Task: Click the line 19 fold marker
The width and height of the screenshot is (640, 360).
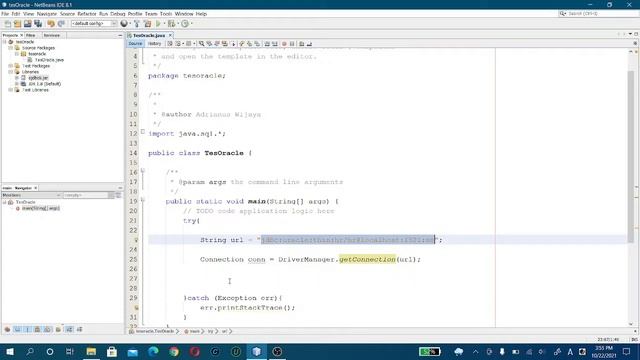Action: (142, 200)
